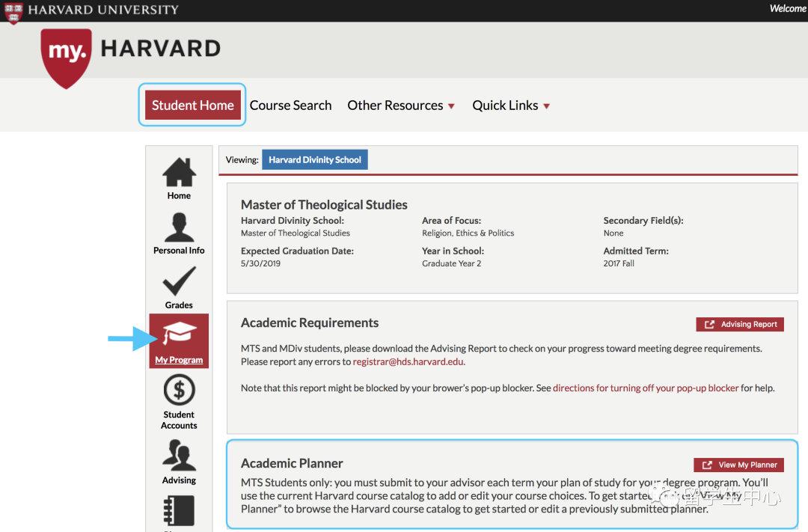Click the Academic Planner section heading
The width and height of the screenshot is (808, 532).
coord(292,463)
